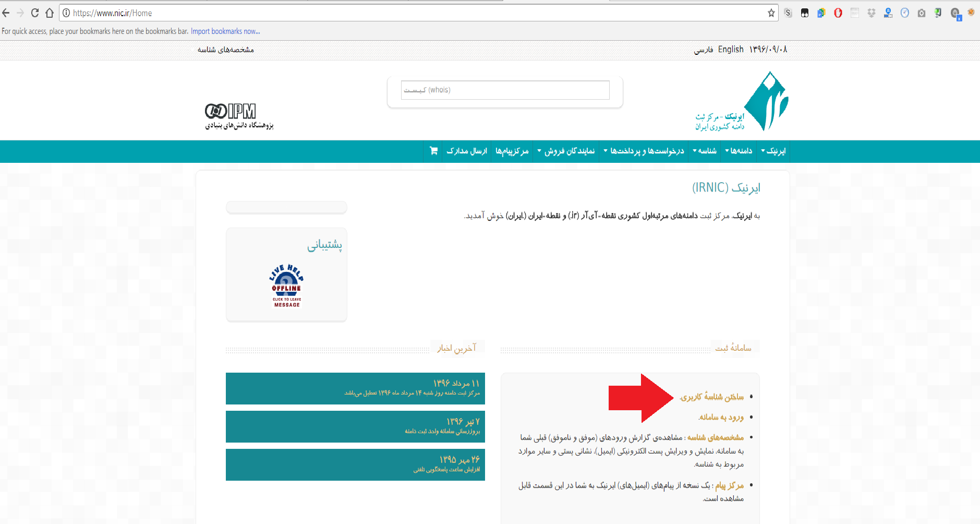The width and height of the screenshot is (980, 524).
Task: Switch site language to English
Action: [x=731, y=49]
